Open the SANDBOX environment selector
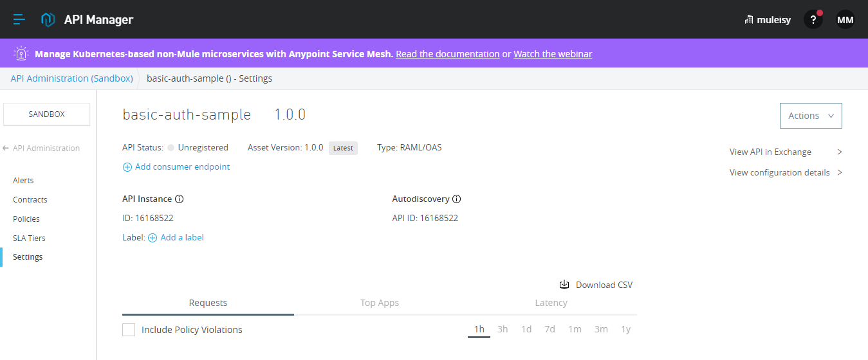 pos(47,114)
